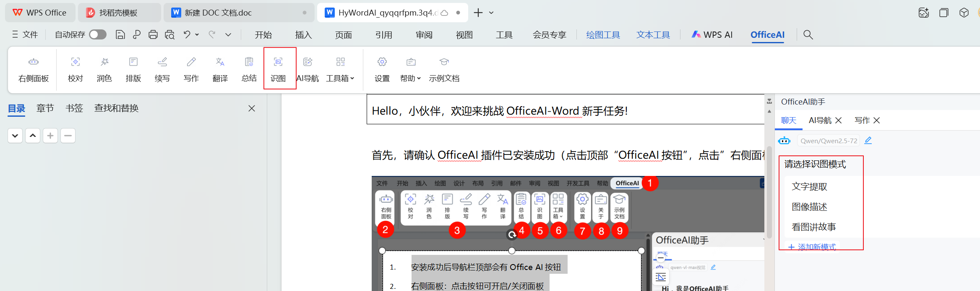The width and height of the screenshot is (980, 291).
Task: Expand the quick access toolbar customize chevron
Action: (228, 34)
